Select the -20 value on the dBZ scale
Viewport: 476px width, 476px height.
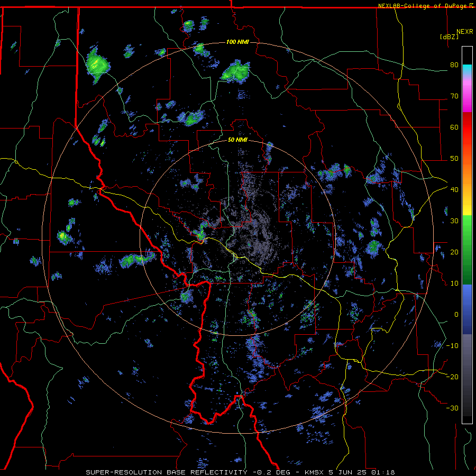[x=452, y=377]
